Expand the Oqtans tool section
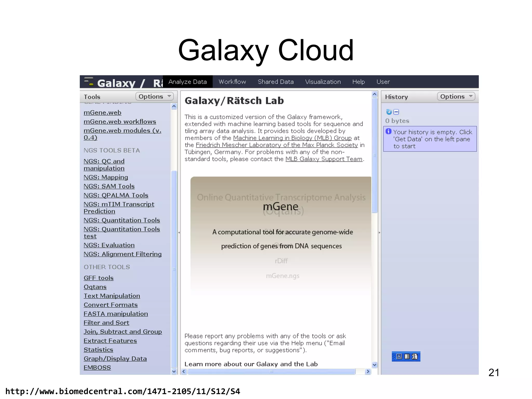Image resolution: width=532 pixels, height=399 pixels. 95,287
